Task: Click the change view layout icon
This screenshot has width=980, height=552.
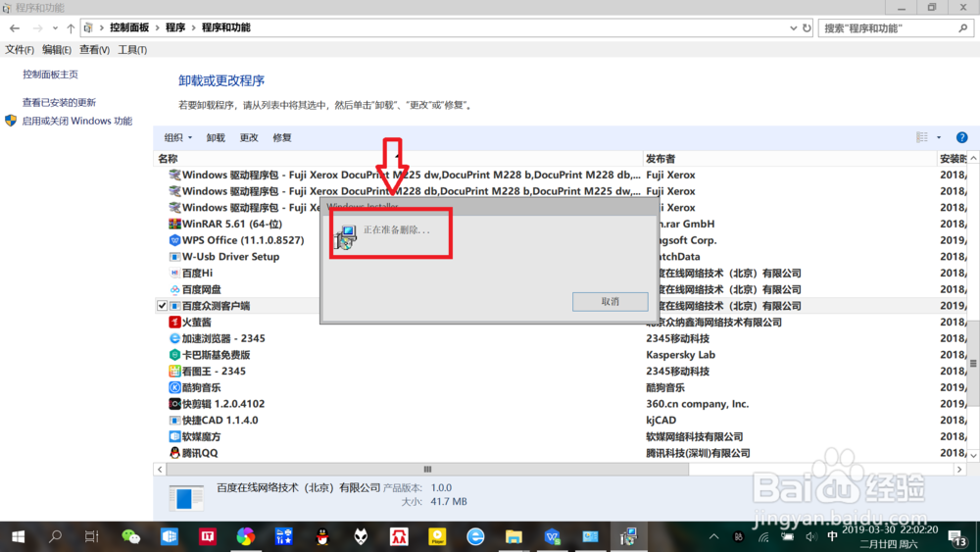Action: pos(922,137)
